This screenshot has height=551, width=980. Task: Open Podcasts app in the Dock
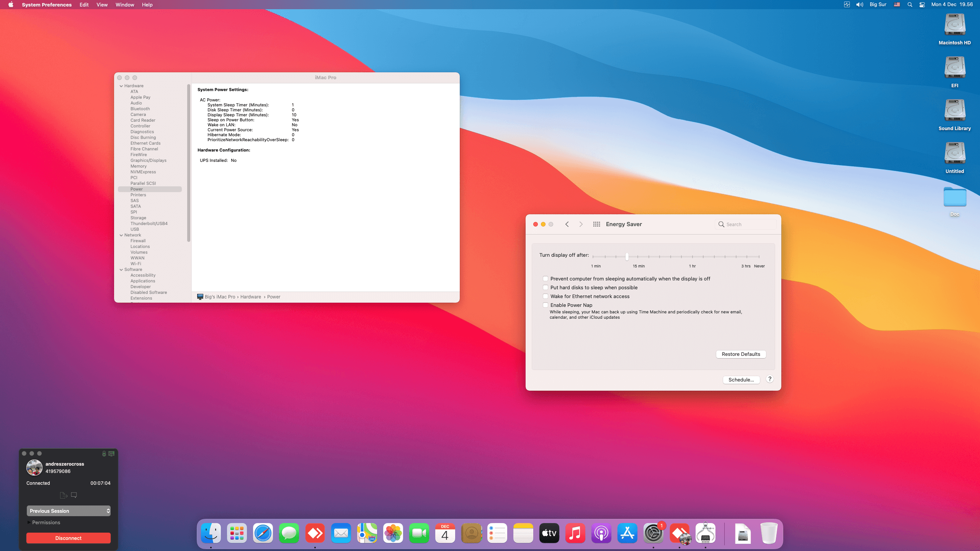[601, 533]
